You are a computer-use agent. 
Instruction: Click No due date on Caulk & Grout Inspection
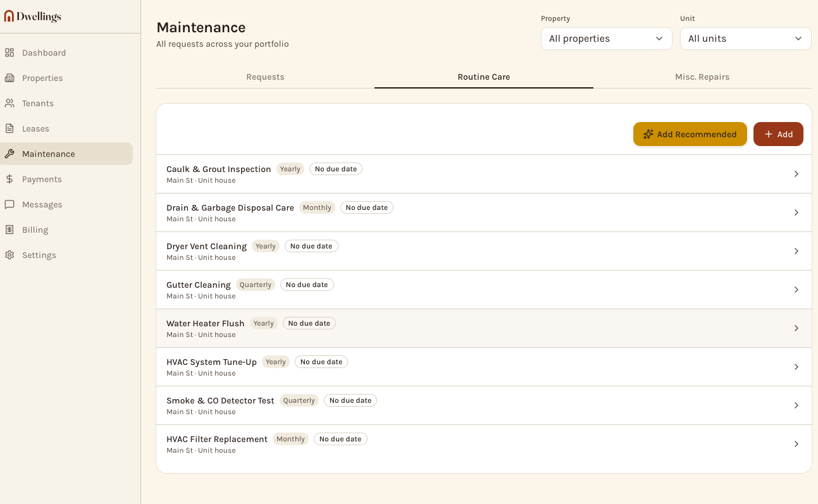[x=336, y=169]
